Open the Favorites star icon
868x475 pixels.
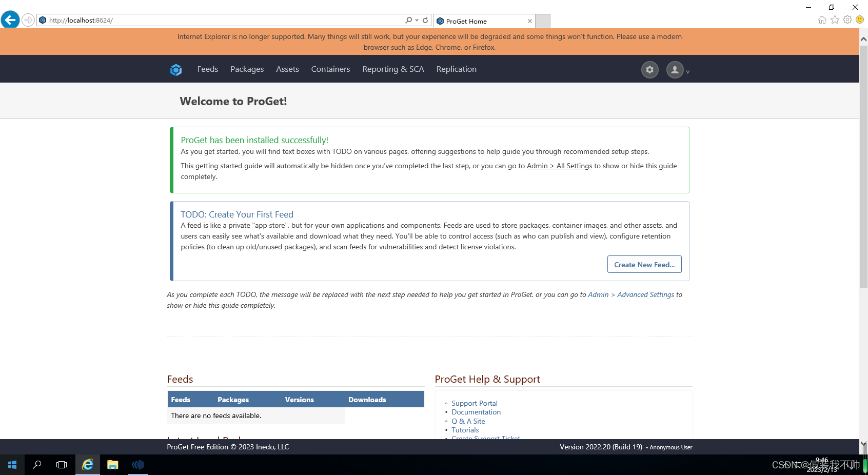pyautogui.click(x=835, y=19)
